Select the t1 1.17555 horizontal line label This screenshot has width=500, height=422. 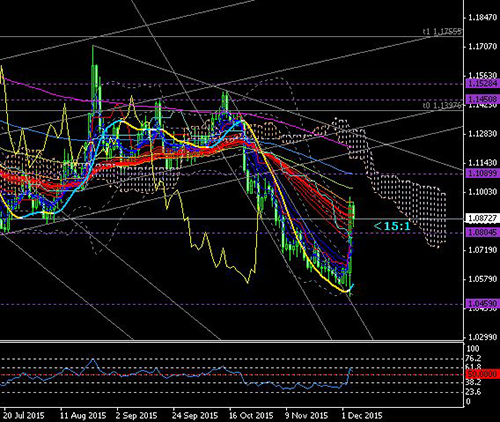point(442,32)
